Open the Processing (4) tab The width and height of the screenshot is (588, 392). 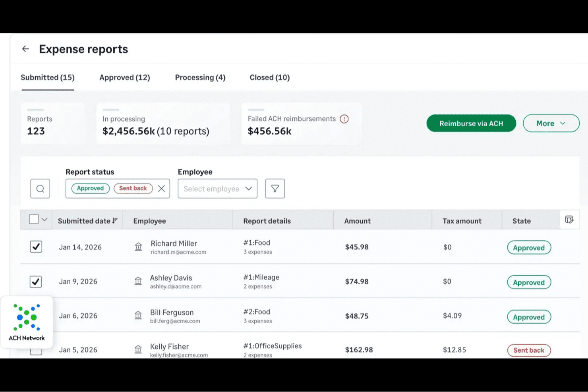[200, 77]
